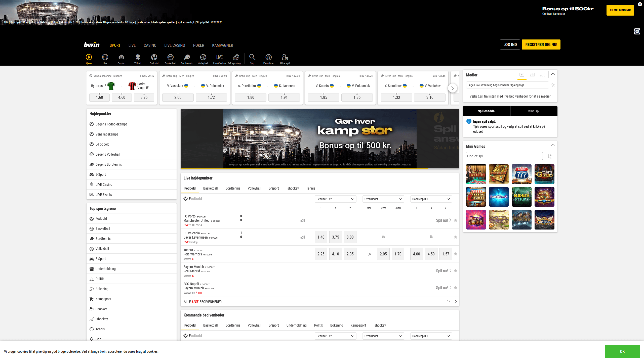Open Dagens Fodboldkampe in Højdepunkter
Viewport: 644px width, 362px height.
(132, 124)
